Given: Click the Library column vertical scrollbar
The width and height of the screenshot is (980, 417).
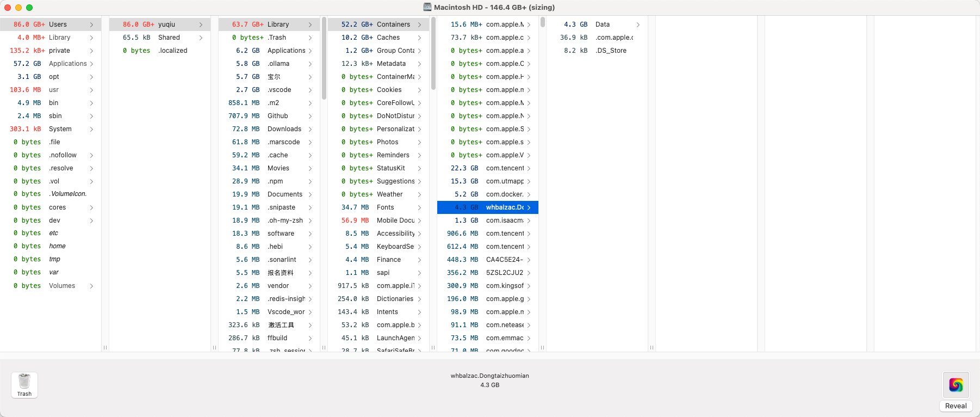Looking at the screenshot, I should point(324,58).
